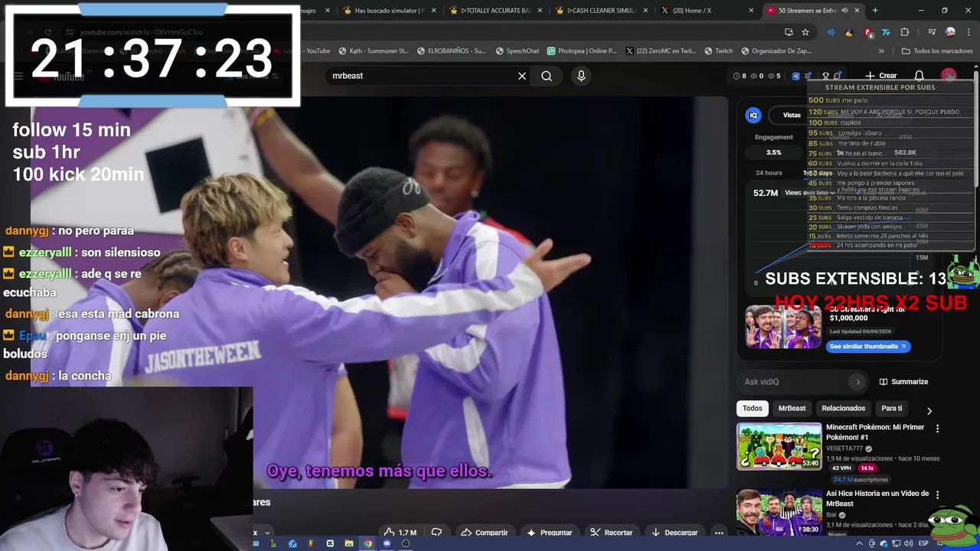The height and width of the screenshot is (551, 980).
Task: Select the Relacionados filter chip
Action: click(844, 409)
